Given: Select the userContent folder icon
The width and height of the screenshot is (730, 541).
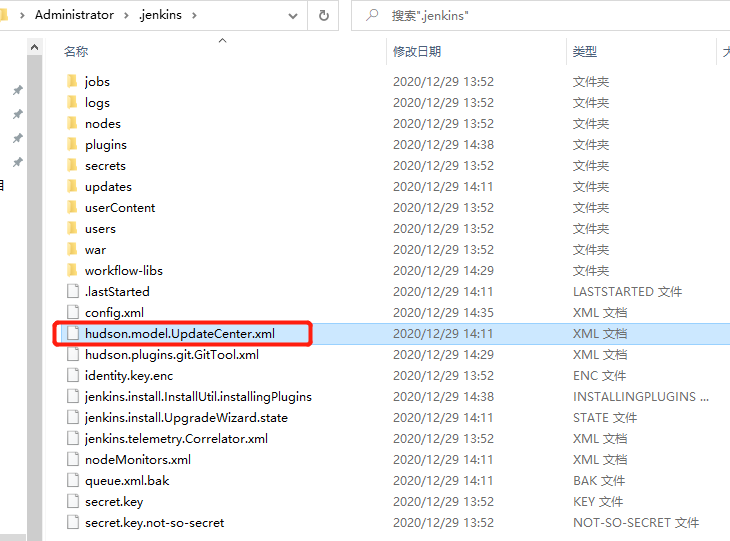Looking at the screenshot, I should click(72, 207).
